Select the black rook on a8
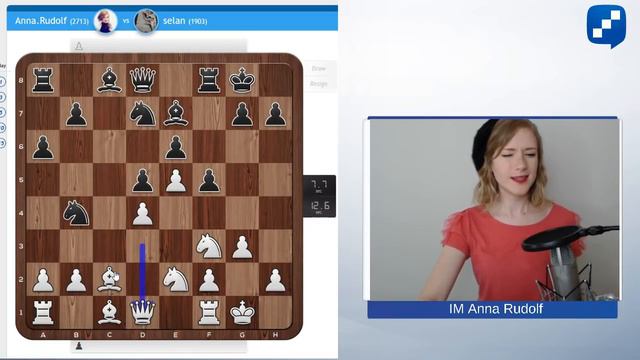The height and width of the screenshot is (360, 640). pyautogui.click(x=43, y=80)
